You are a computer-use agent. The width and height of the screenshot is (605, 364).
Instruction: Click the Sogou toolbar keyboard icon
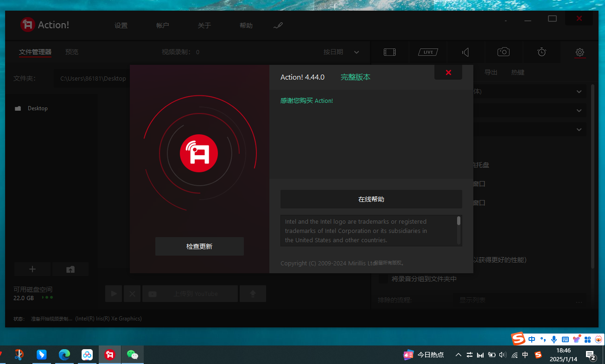(565, 339)
